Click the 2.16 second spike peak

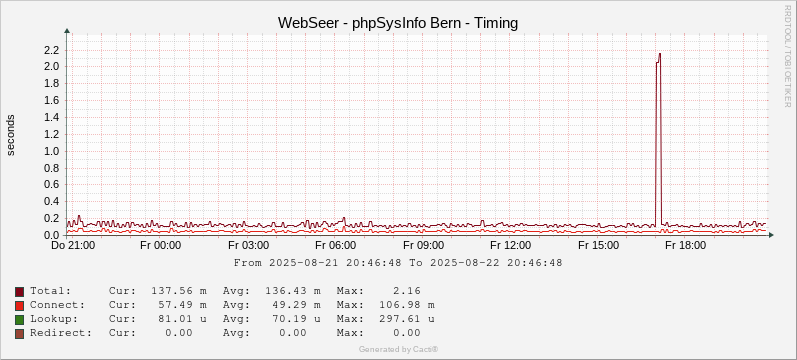coord(660,54)
